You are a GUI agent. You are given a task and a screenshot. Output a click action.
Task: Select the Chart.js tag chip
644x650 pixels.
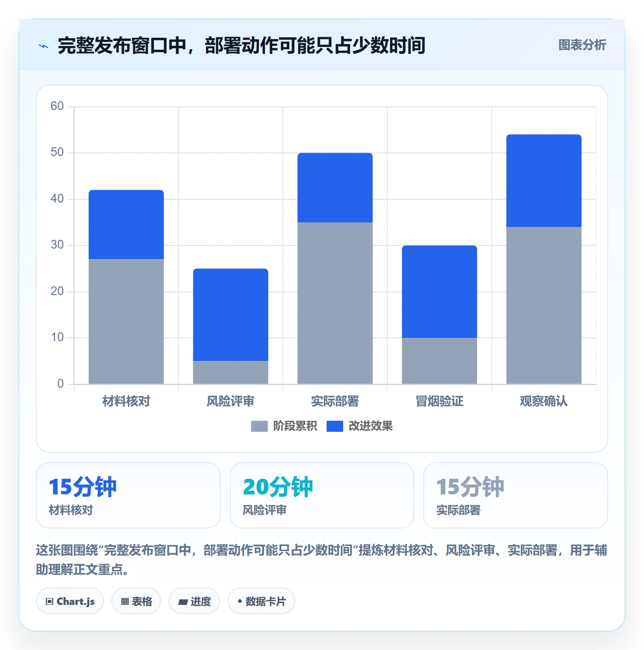[70, 601]
